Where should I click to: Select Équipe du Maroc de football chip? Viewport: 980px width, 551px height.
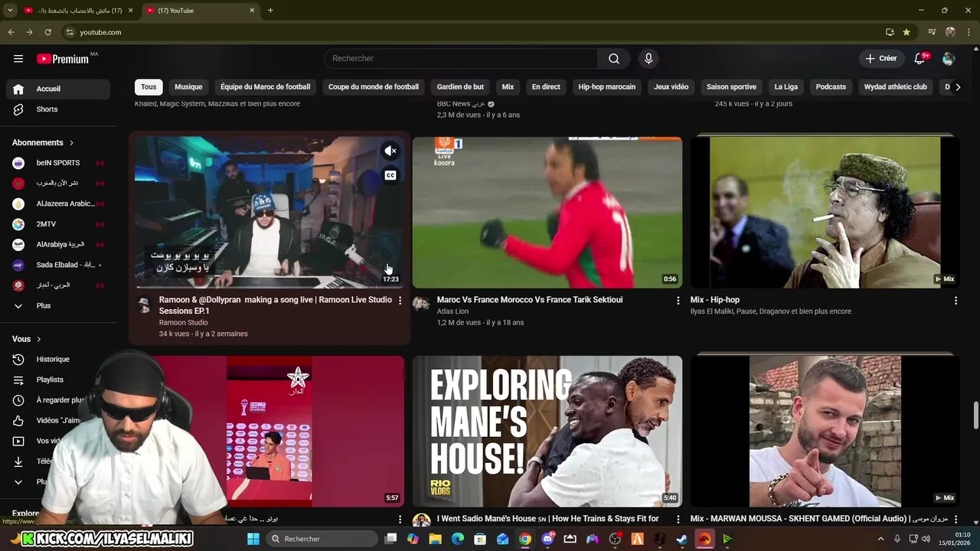(x=266, y=87)
